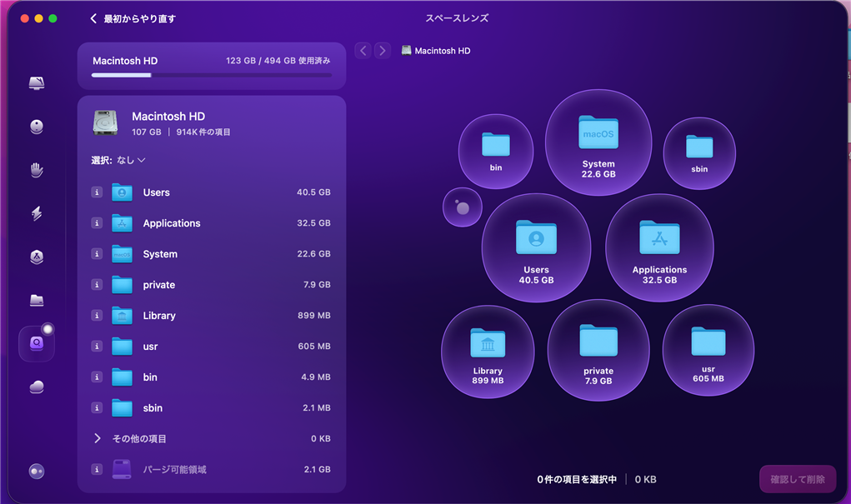851x504 pixels.
Task: Click the bin row name in list
Action: [x=150, y=377]
